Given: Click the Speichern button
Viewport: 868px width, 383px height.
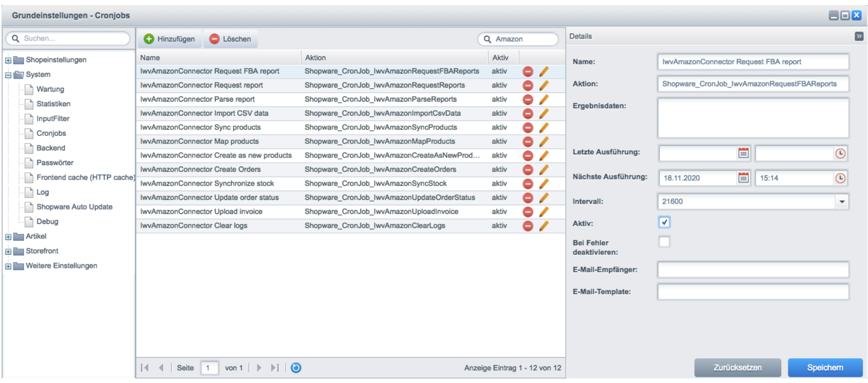Looking at the screenshot, I should pyautogui.click(x=824, y=368).
